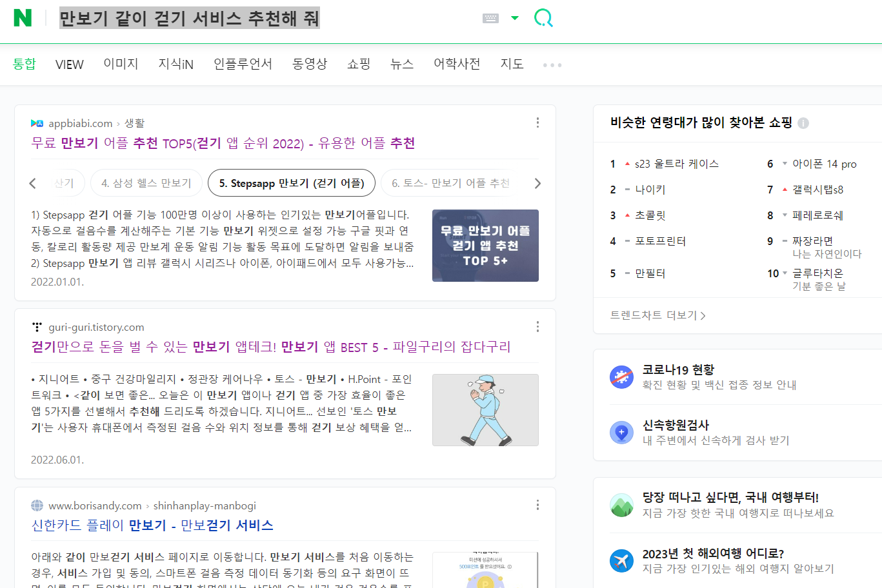Screen dimensions: 882x588
Task: Expand the search autocomplete dropdown arrow
Action: 515,18
